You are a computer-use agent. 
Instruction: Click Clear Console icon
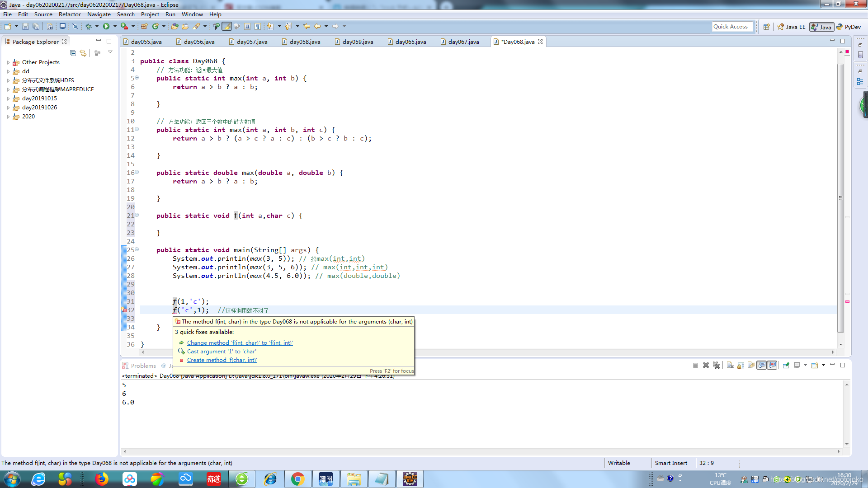[x=730, y=365]
